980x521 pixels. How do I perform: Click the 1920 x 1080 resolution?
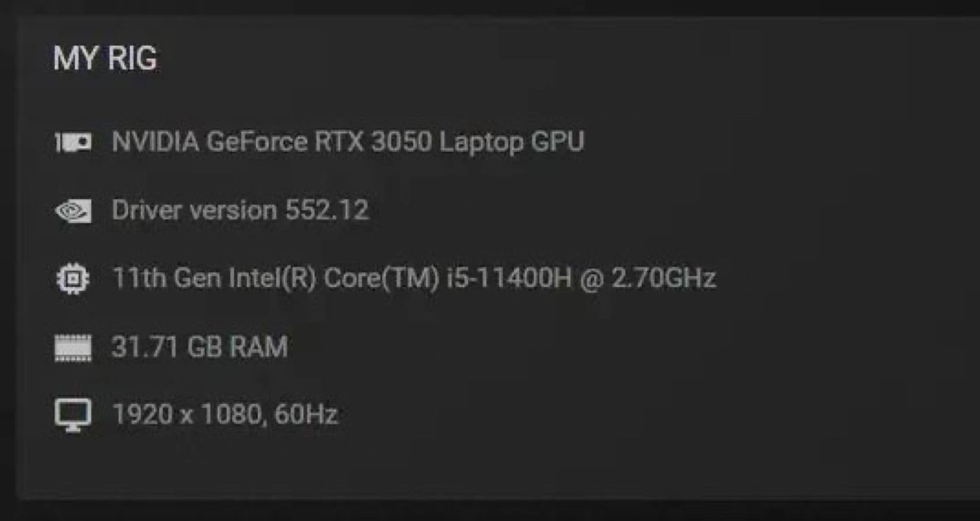click(186, 414)
